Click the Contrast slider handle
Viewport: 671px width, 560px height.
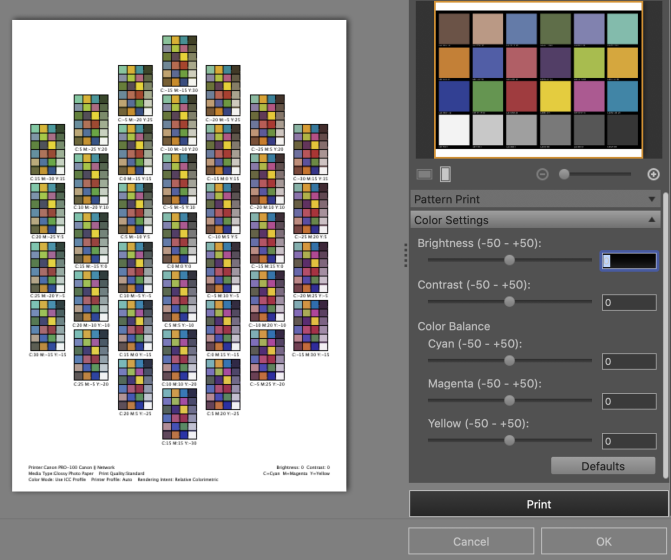509,302
